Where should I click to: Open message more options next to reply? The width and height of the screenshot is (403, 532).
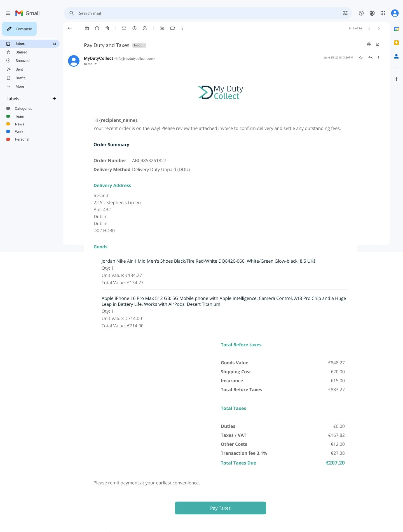coord(378,58)
